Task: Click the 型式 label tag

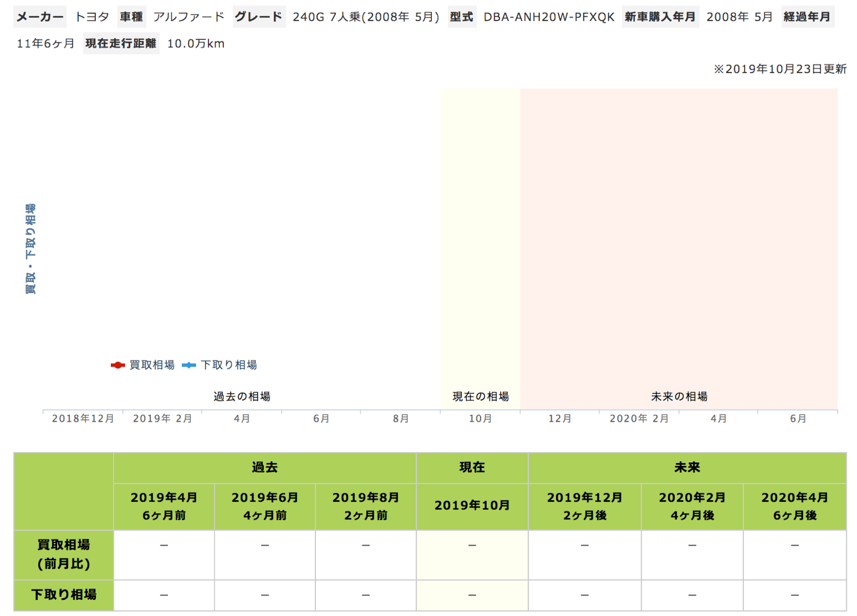Action: click(462, 17)
